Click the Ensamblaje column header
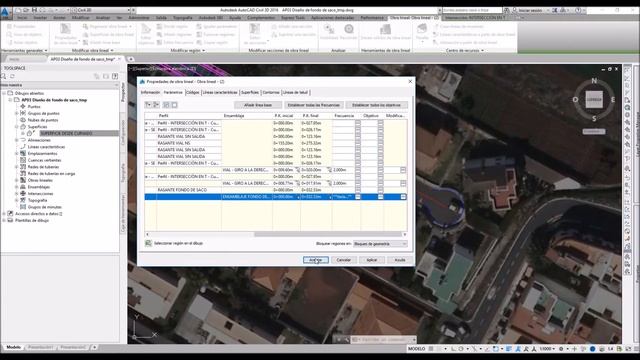This screenshot has height=360, width=640. (x=247, y=116)
